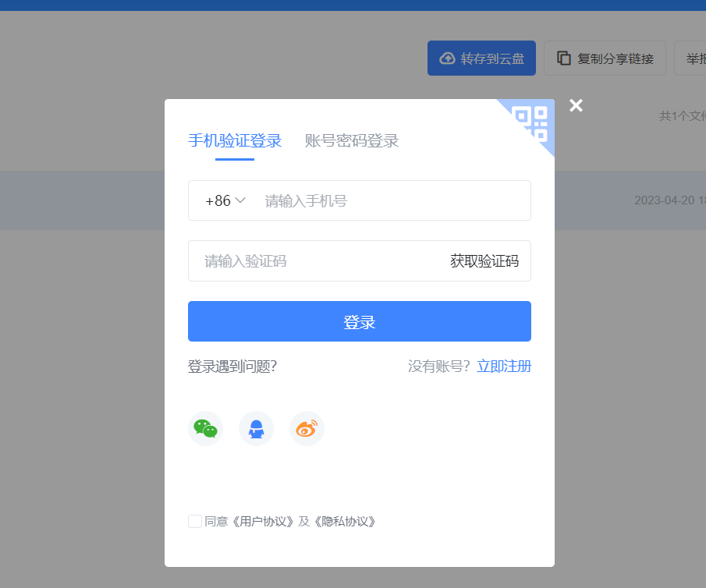Sign in with the Weibo icon
The height and width of the screenshot is (588, 706).
pos(306,428)
